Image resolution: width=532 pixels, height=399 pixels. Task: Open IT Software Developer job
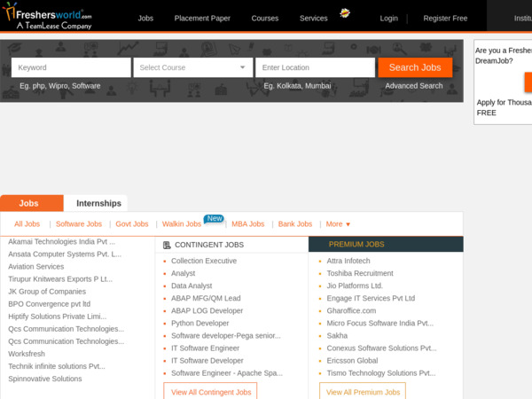pyautogui.click(x=207, y=361)
